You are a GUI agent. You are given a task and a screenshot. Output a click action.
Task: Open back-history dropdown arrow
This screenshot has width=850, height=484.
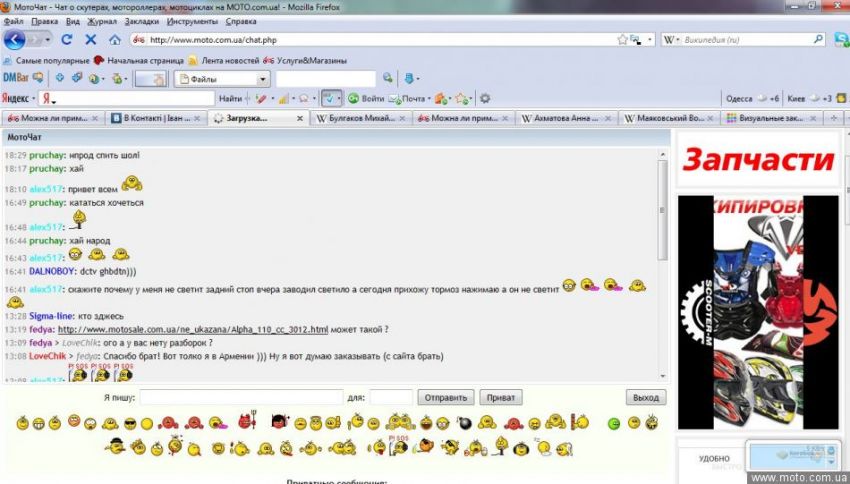tap(48, 40)
